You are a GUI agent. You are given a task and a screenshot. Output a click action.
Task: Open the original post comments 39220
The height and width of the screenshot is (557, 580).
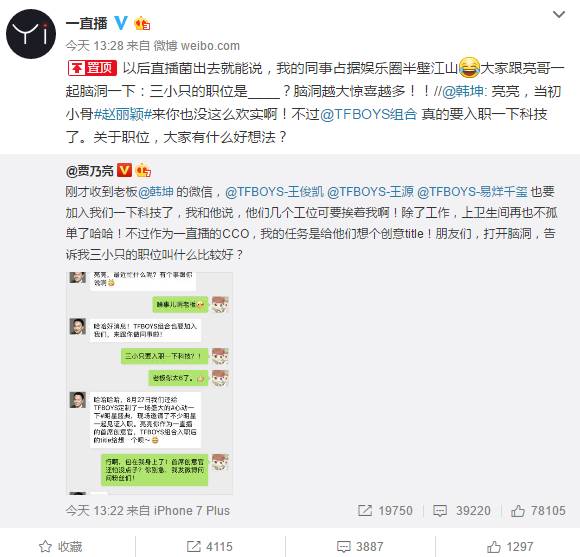(x=462, y=511)
